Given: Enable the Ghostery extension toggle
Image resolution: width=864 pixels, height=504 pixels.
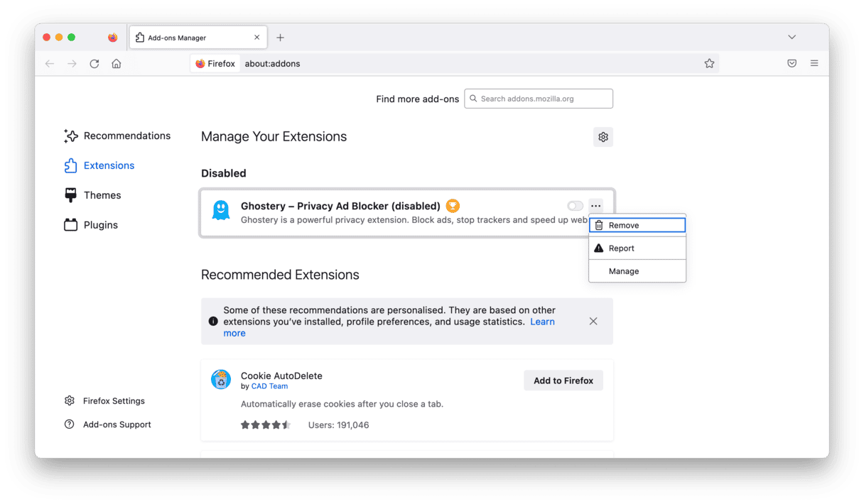Looking at the screenshot, I should tap(576, 206).
